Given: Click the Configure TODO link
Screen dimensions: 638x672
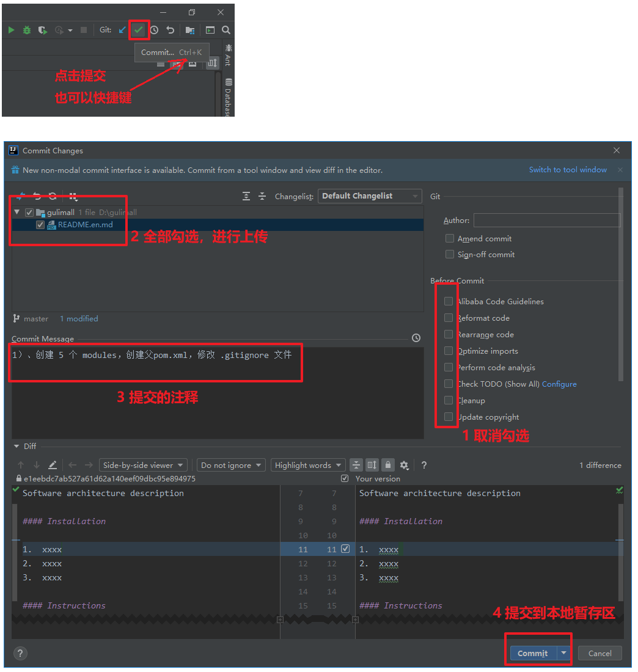Looking at the screenshot, I should point(559,384).
